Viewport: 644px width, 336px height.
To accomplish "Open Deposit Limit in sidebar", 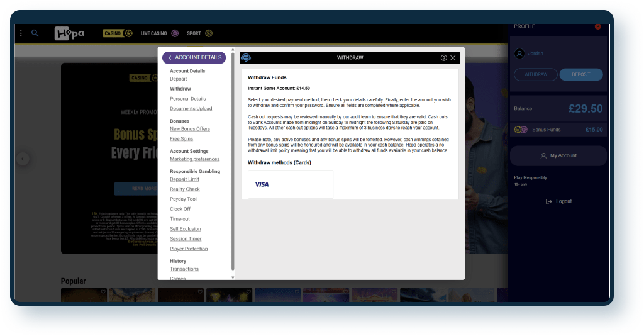I will (x=184, y=179).
